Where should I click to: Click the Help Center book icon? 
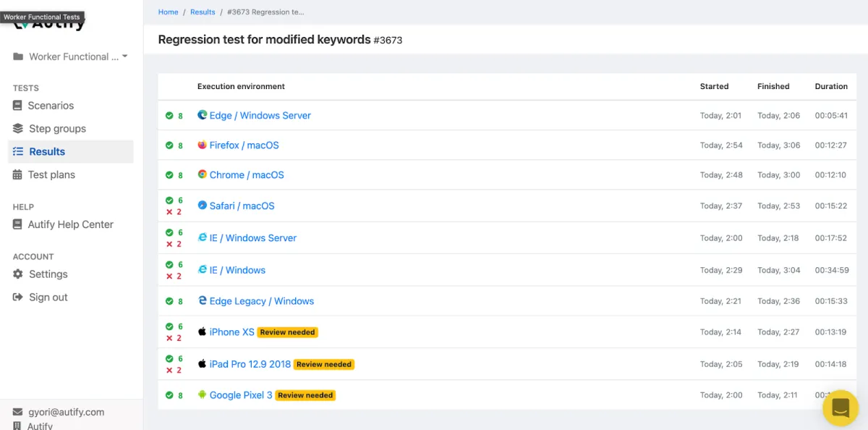(17, 224)
